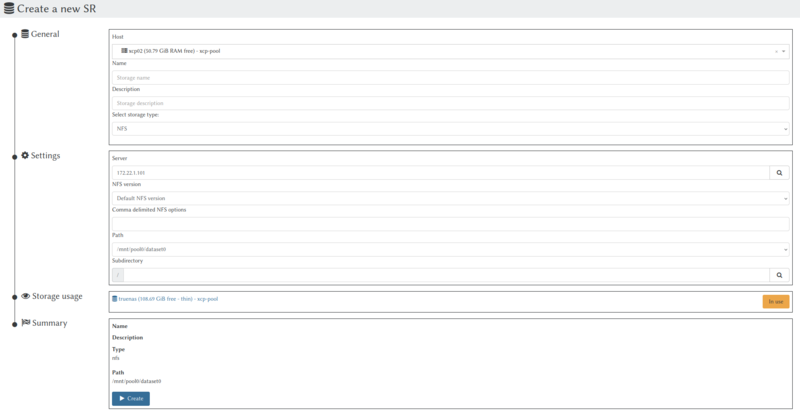Click the Server address input field

(440, 173)
